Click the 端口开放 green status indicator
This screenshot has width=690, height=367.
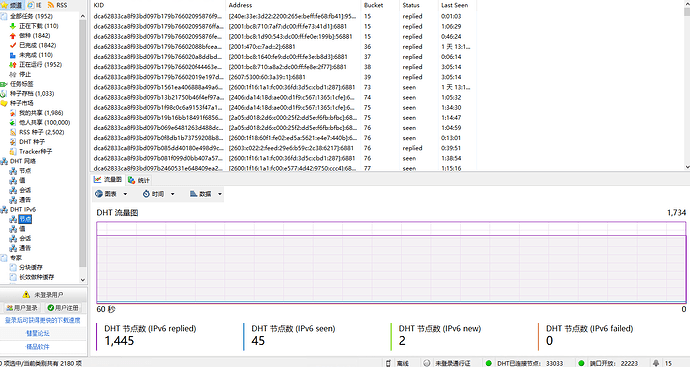(x=581, y=363)
